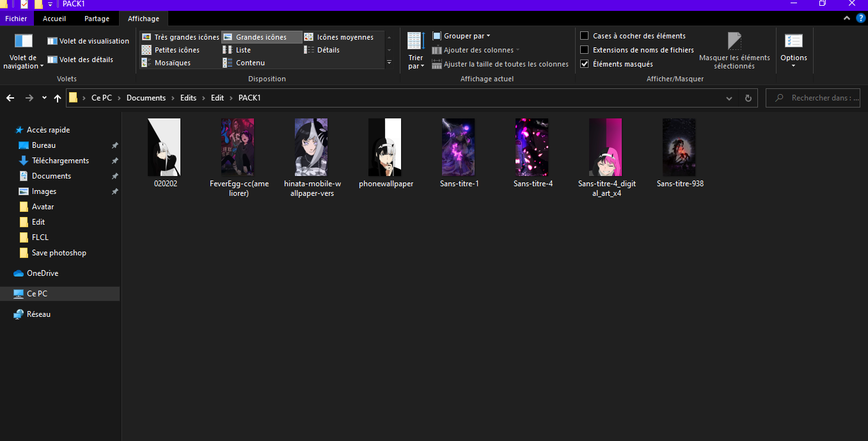Expand the chevron after Ce PC in path
The image size is (868, 441).
point(119,98)
